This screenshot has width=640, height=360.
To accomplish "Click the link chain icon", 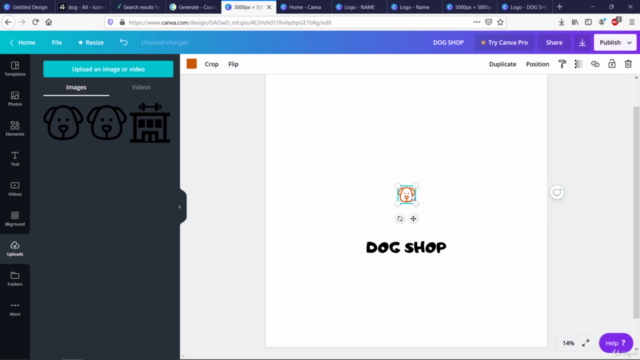I will pyautogui.click(x=595, y=64).
